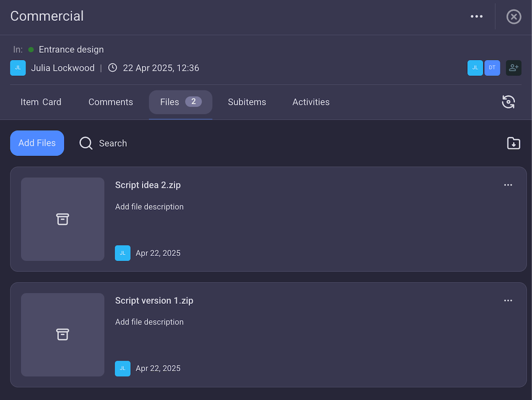Click the Search input field
The height and width of the screenshot is (400, 532).
pos(113,143)
